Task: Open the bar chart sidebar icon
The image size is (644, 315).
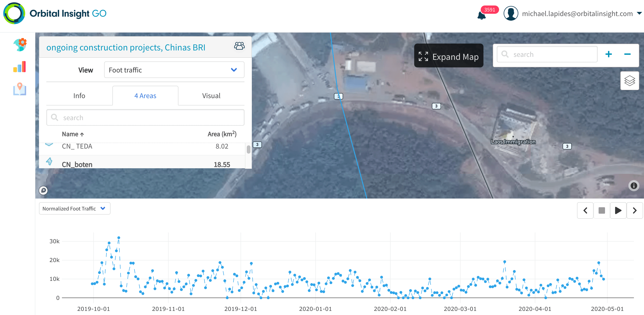Action: tap(20, 67)
